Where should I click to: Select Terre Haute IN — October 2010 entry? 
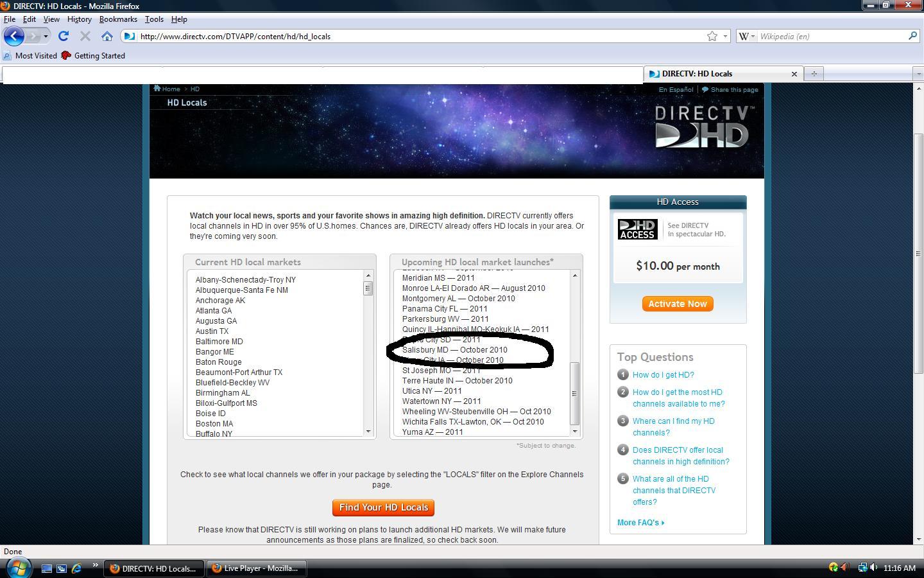[x=458, y=381]
